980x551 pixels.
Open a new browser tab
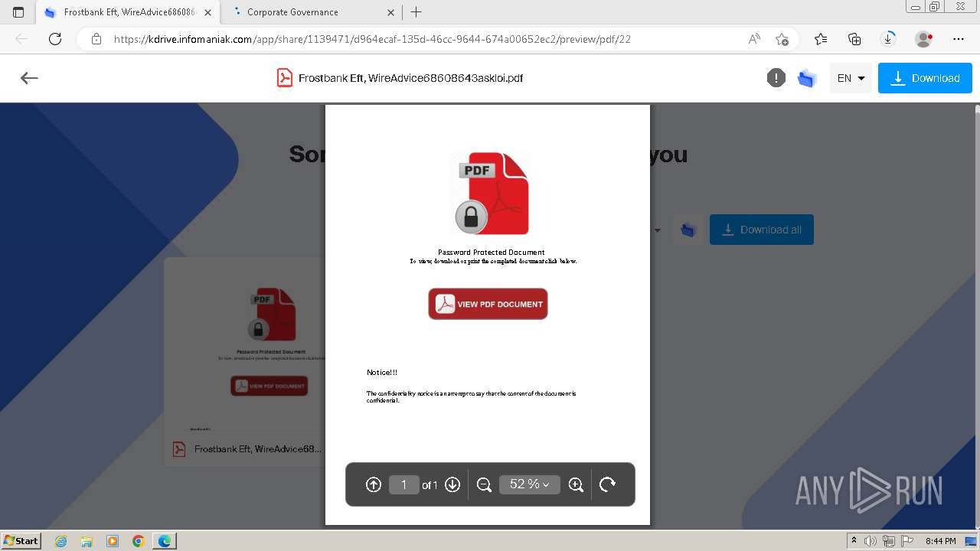[x=416, y=12]
